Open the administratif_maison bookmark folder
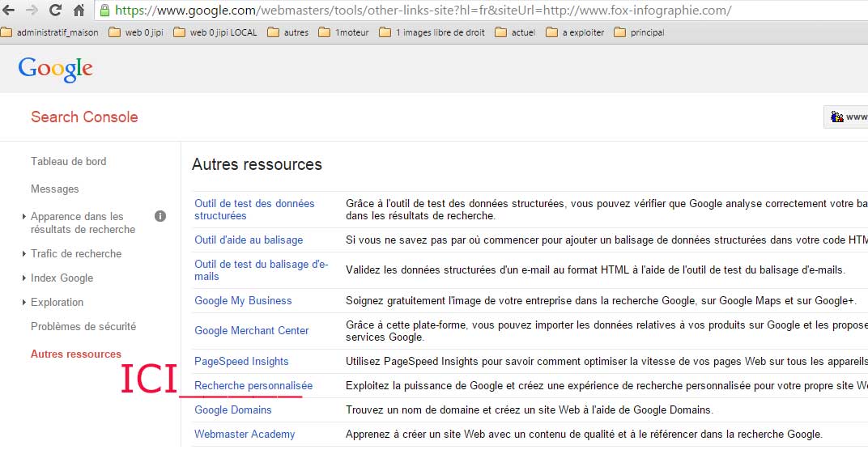The height and width of the screenshot is (471, 868). click(x=50, y=32)
